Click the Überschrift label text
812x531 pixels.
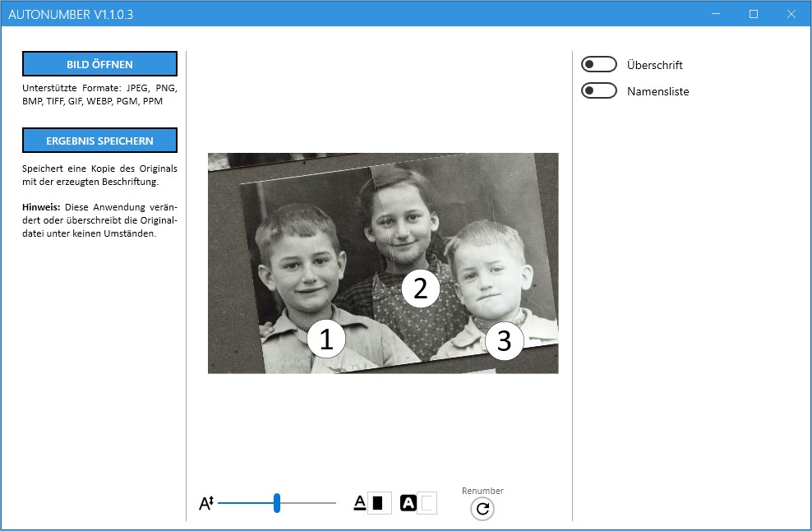tap(654, 65)
